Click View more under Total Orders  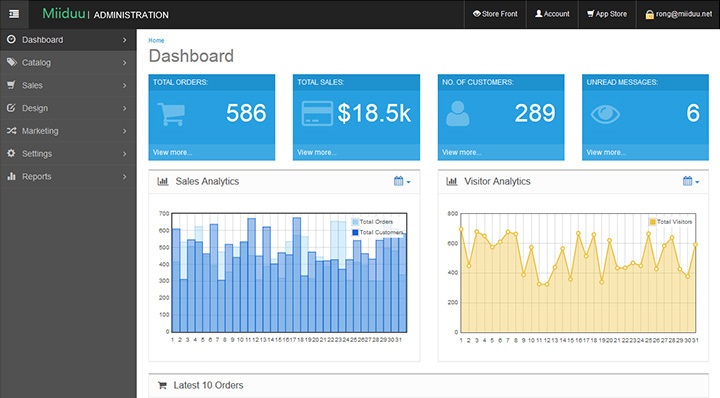173,152
